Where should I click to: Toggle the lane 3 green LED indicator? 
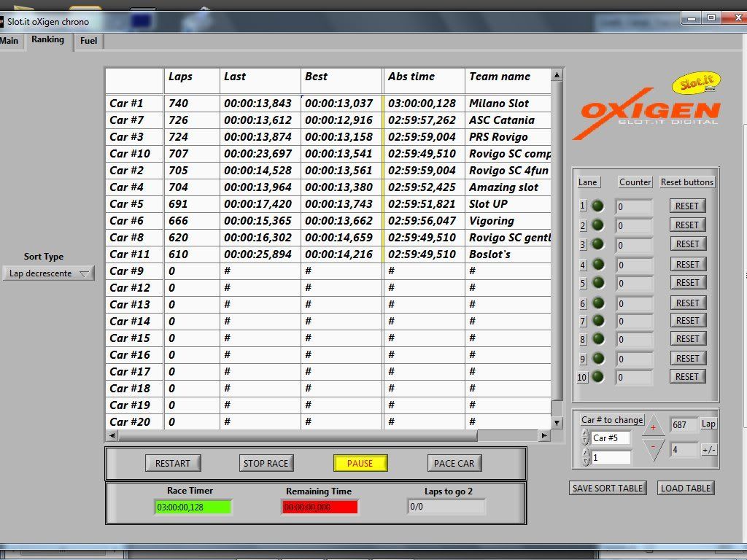[x=597, y=244]
